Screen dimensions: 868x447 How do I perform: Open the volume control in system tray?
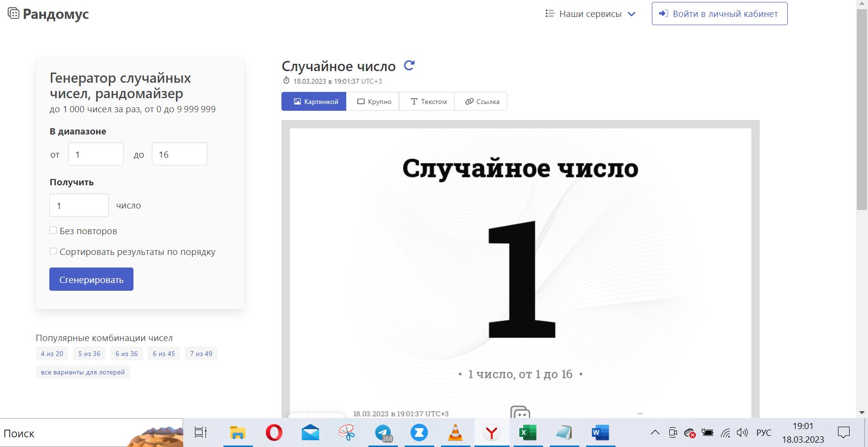[742, 432]
